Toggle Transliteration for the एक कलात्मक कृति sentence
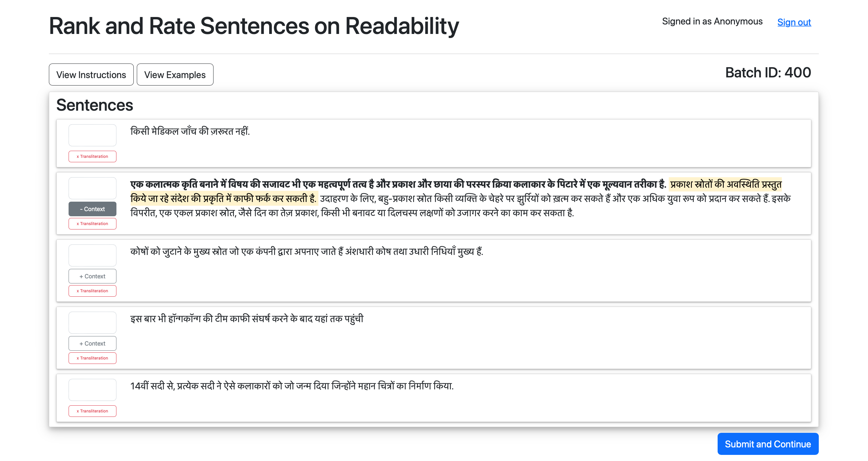868x461 pixels. click(x=92, y=224)
